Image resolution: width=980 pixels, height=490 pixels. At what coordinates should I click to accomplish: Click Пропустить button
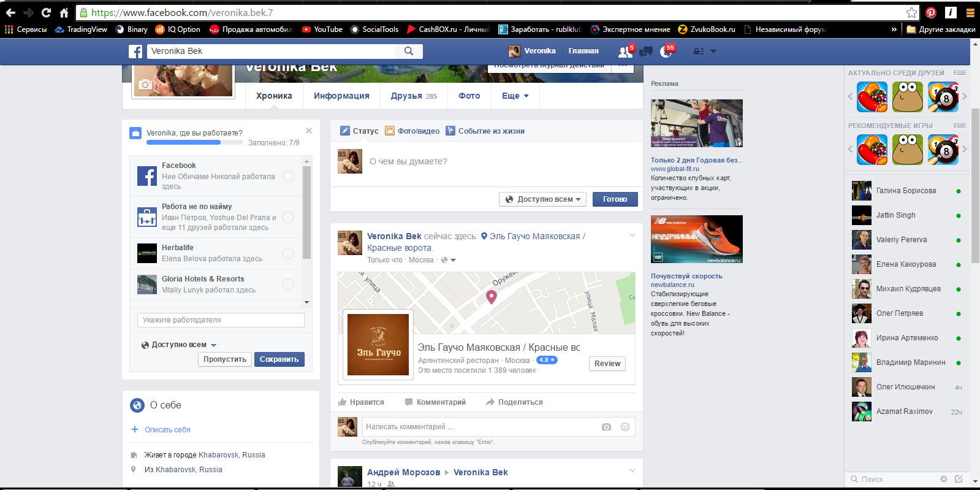[x=225, y=359]
